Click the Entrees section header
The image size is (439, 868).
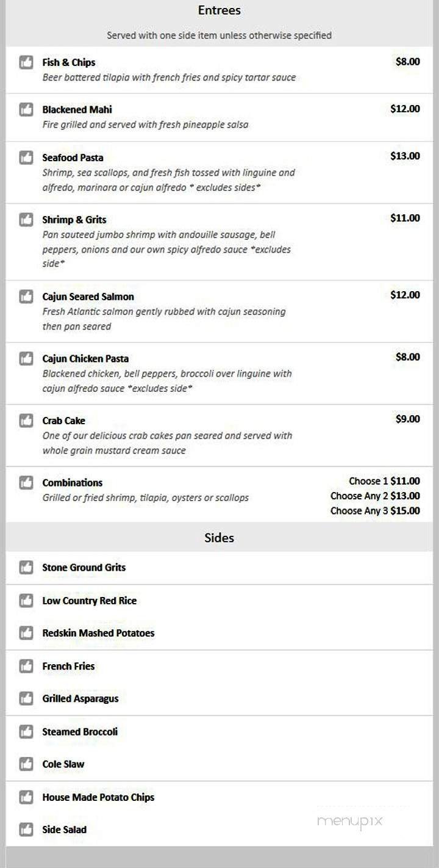tap(219, 10)
